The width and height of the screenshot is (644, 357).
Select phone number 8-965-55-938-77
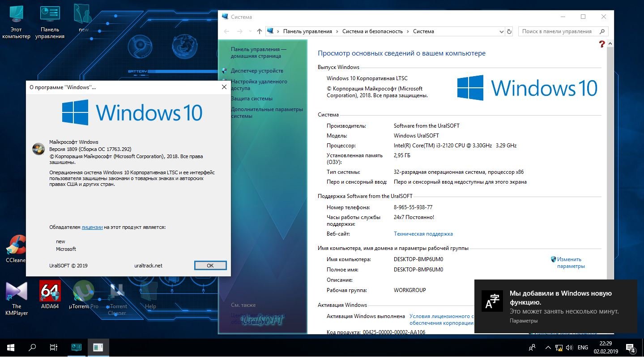click(413, 207)
